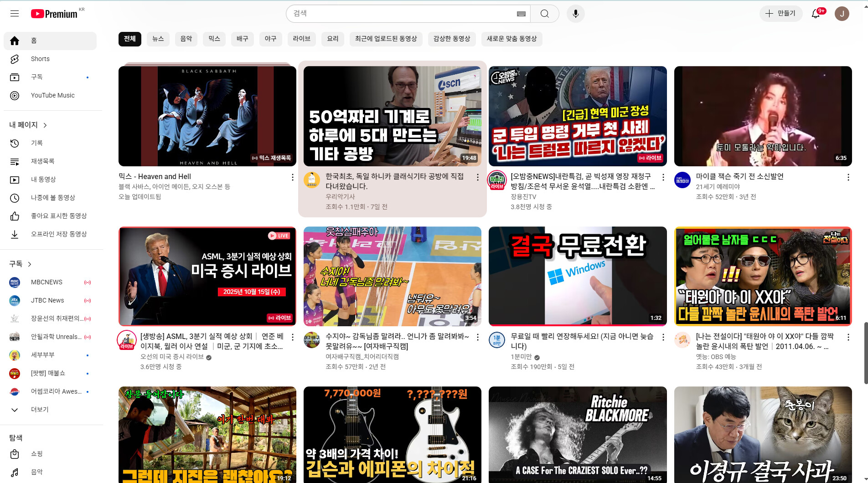Image resolution: width=868 pixels, height=483 pixels.
Task: Open more options for 마이클 잭슨 video
Action: 848,177
